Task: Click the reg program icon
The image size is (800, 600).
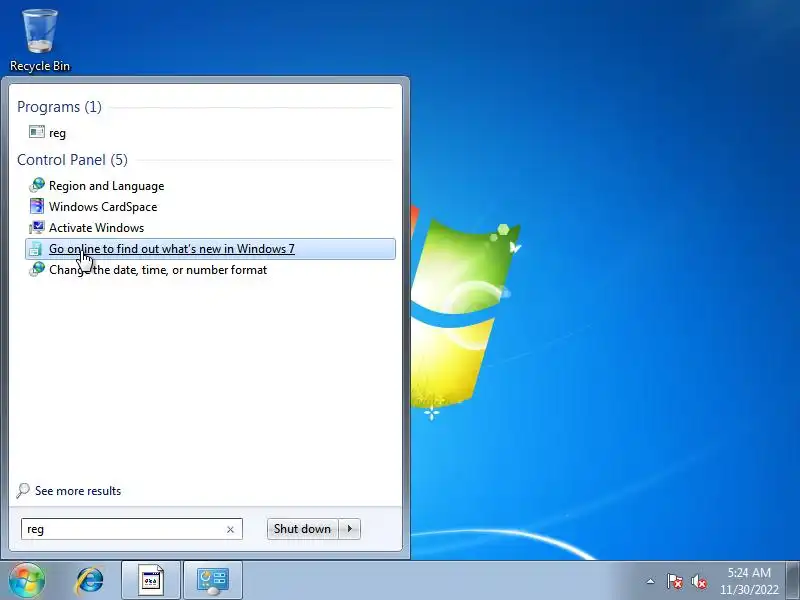Action: [37, 133]
